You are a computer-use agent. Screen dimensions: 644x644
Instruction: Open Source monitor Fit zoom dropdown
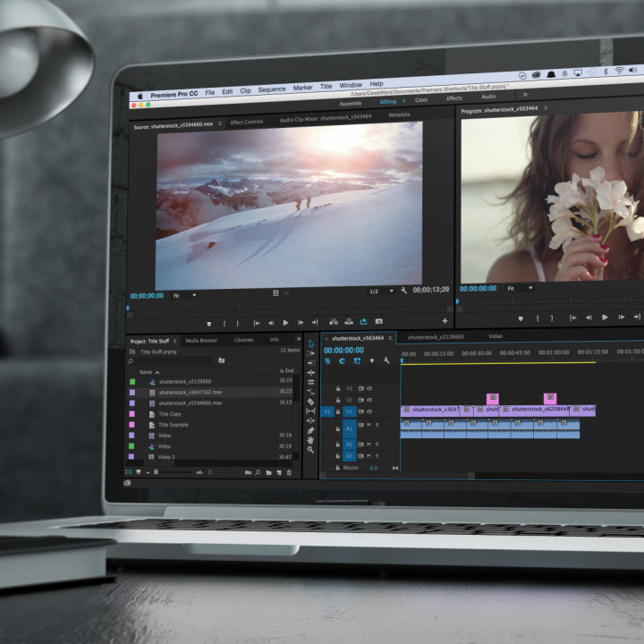click(184, 295)
